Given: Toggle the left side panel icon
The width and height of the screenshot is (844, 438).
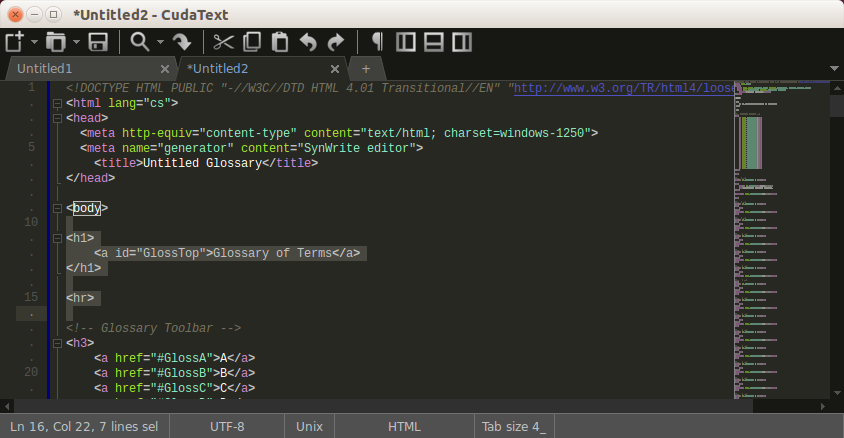Looking at the screenshot, I should click(x=406, y=42).
